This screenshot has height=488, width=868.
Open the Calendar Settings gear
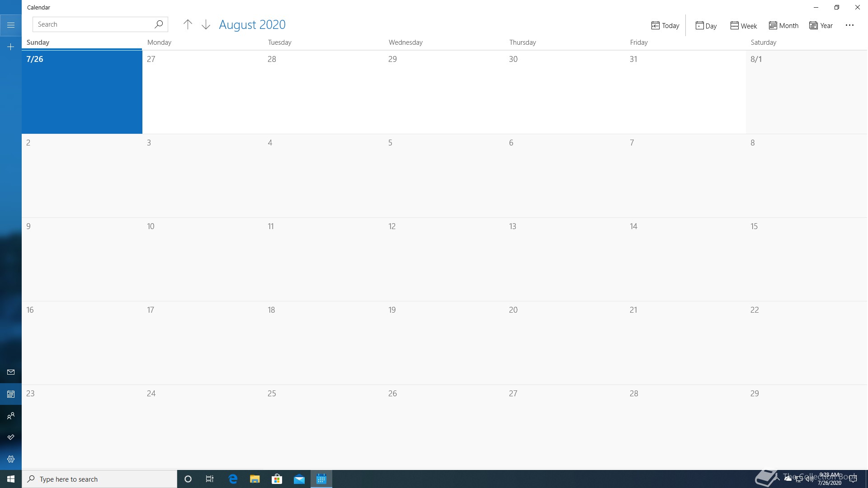(x=11, y=459)
